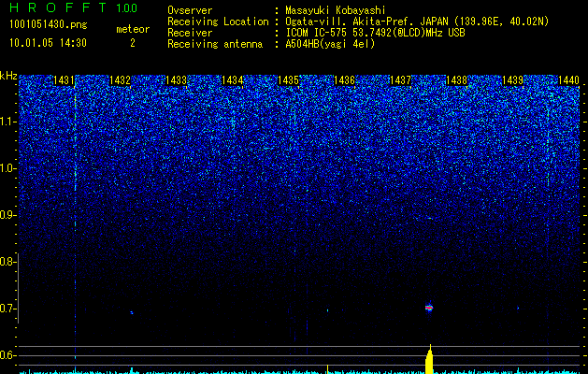Click the 0.7 kHz axis label
This screenshot has height=374, width=588.
point(7,309)
